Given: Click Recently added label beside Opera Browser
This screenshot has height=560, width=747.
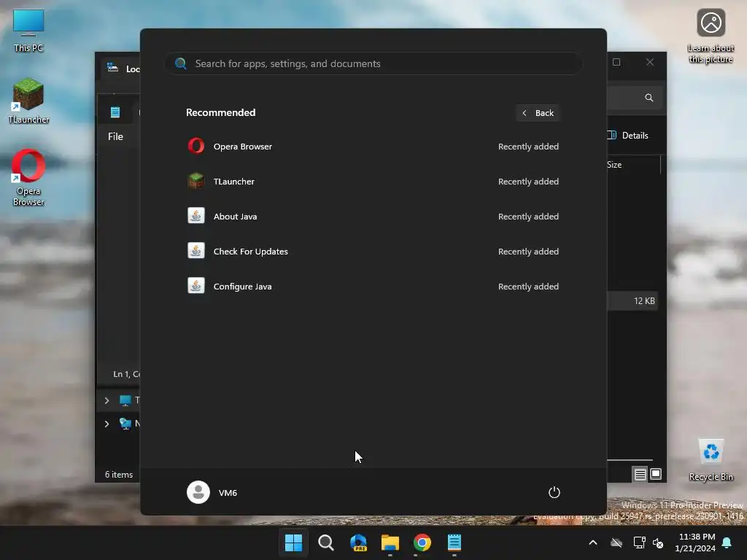Looking at the screenshot, I should click(528, 146).
